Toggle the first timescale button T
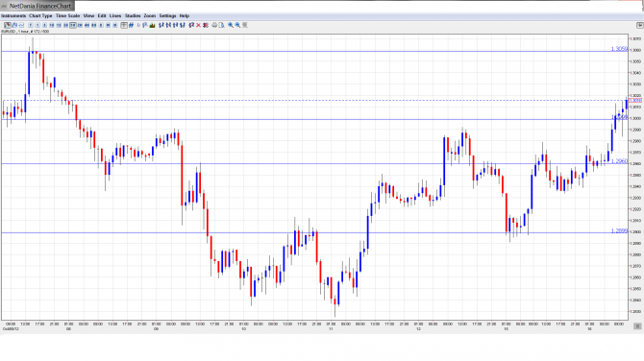 pyautogui.click(x=31, y=25)
